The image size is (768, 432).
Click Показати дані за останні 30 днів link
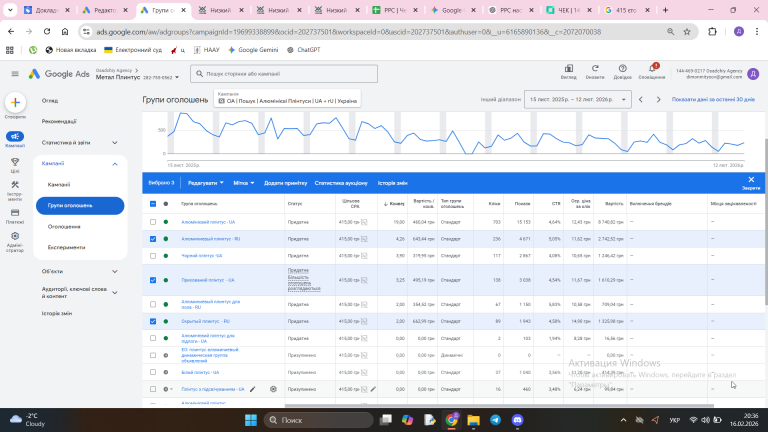point(713,100)
